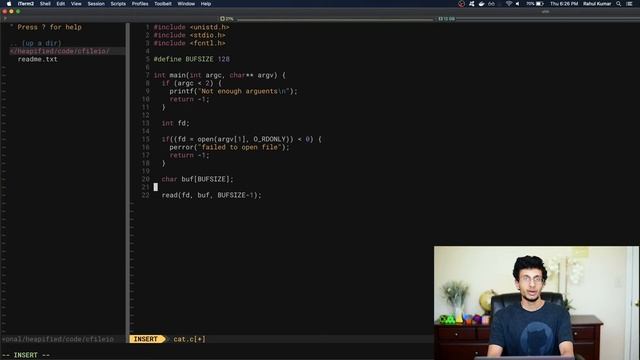
Task: Open Notification Center list icon
Action: (629, 4)
